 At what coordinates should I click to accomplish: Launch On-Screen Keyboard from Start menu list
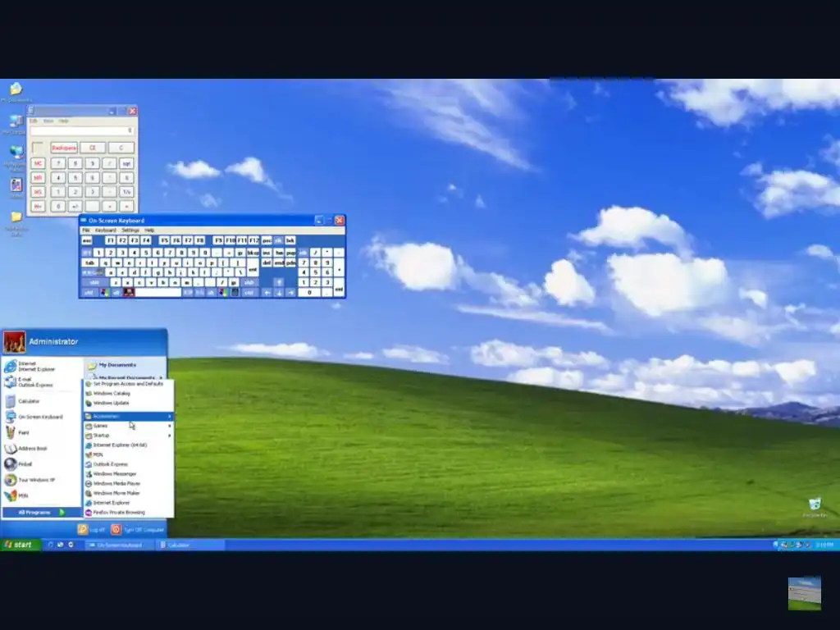click(40, 417)
